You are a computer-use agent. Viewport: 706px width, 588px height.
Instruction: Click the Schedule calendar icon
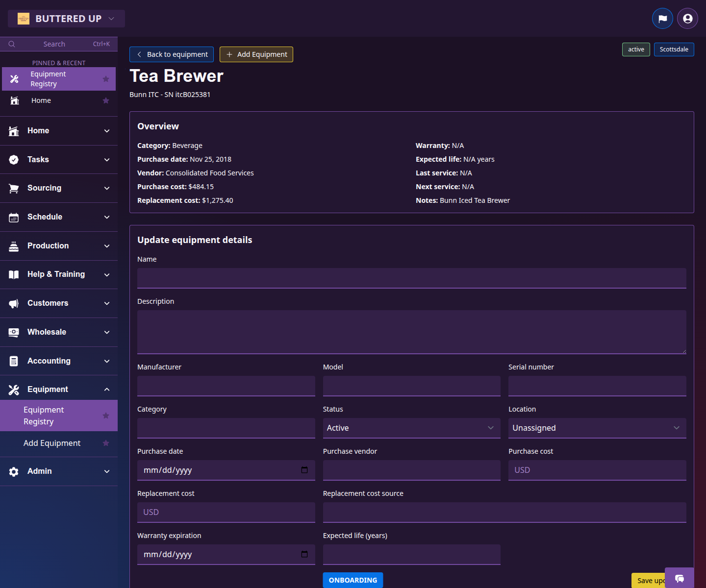13,217
